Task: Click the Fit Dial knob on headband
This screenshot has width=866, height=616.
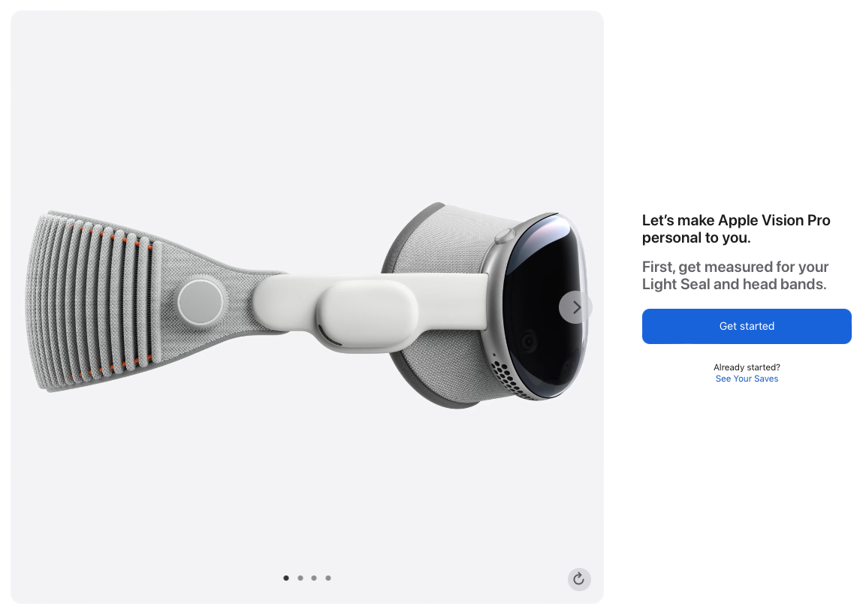Action: click(x=201, y=302)
